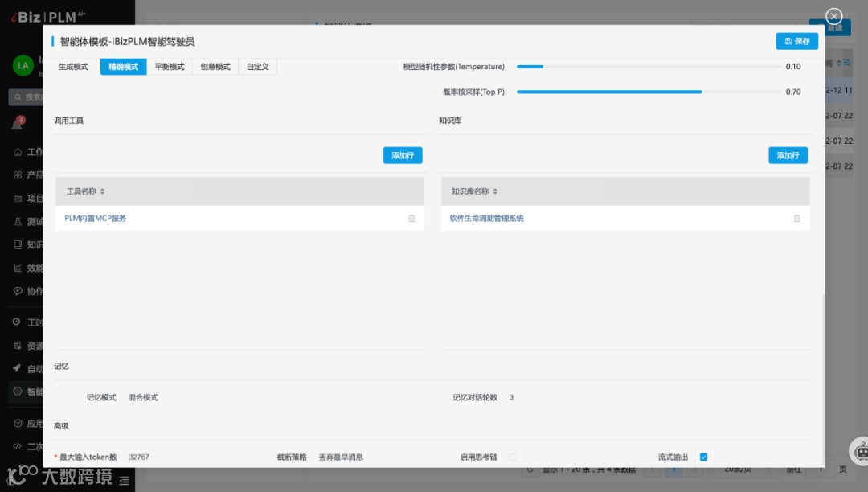Open the 知识 sidebar book icon
This screenshot has width=868, height=492.
(x=18, y=244)
